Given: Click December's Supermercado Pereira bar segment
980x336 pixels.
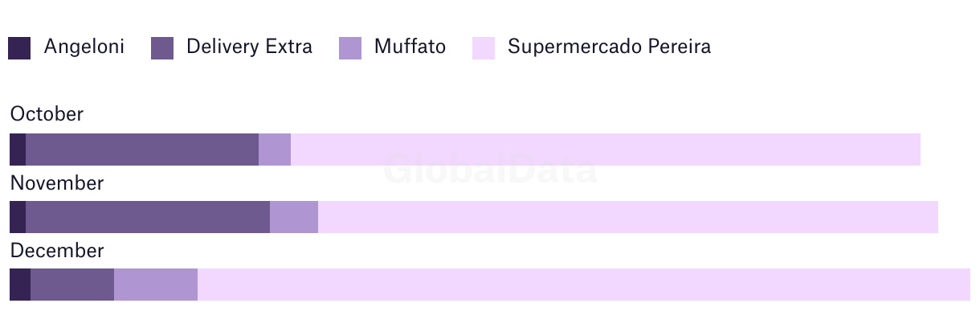Looking at the screenshot, I should pos(584,285).
